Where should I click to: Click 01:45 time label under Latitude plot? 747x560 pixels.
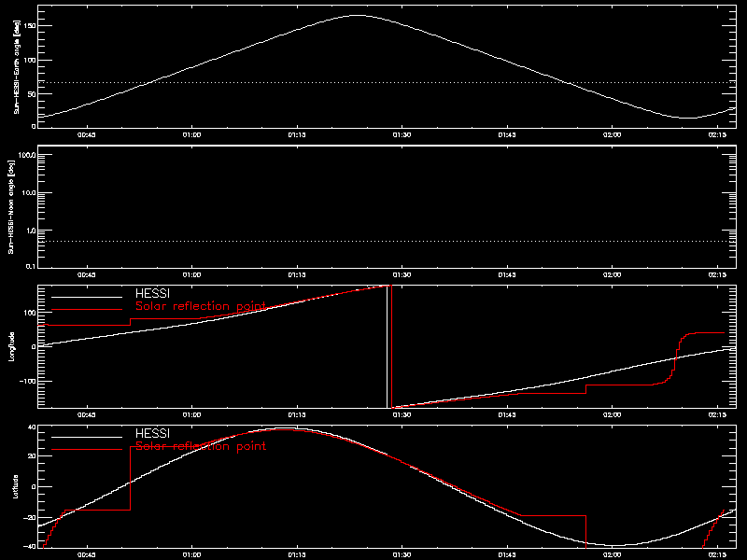507,555
